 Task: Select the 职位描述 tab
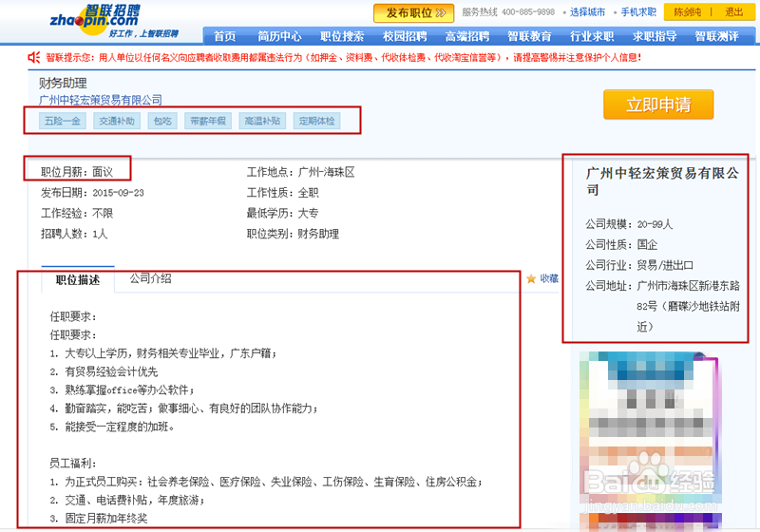click(78, 280)
